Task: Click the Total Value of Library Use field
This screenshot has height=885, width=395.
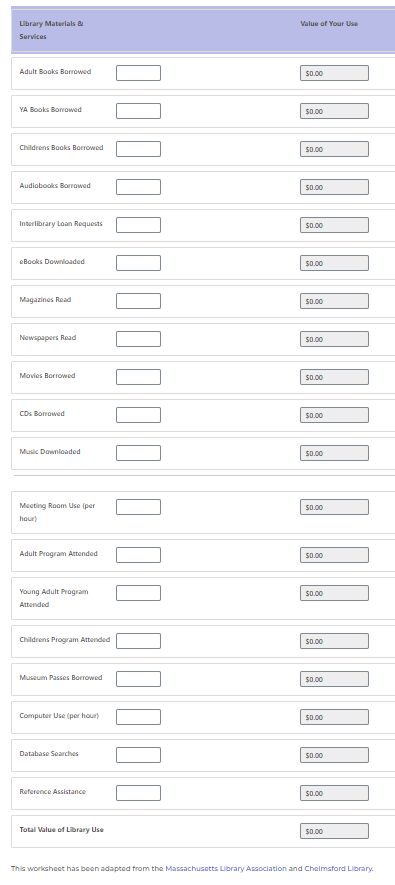Action: [x=334, y=831]
